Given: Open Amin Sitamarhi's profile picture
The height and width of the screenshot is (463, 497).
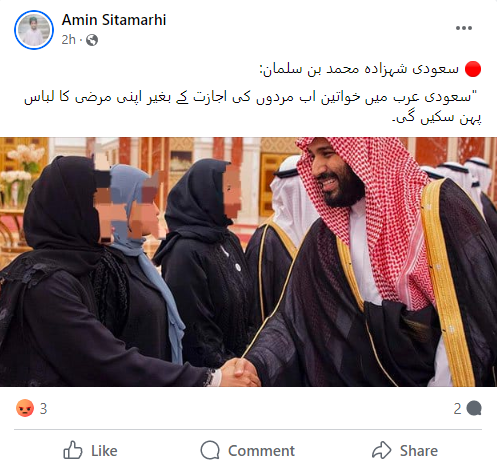Looking at the screenshot, I should pos(34,30).
